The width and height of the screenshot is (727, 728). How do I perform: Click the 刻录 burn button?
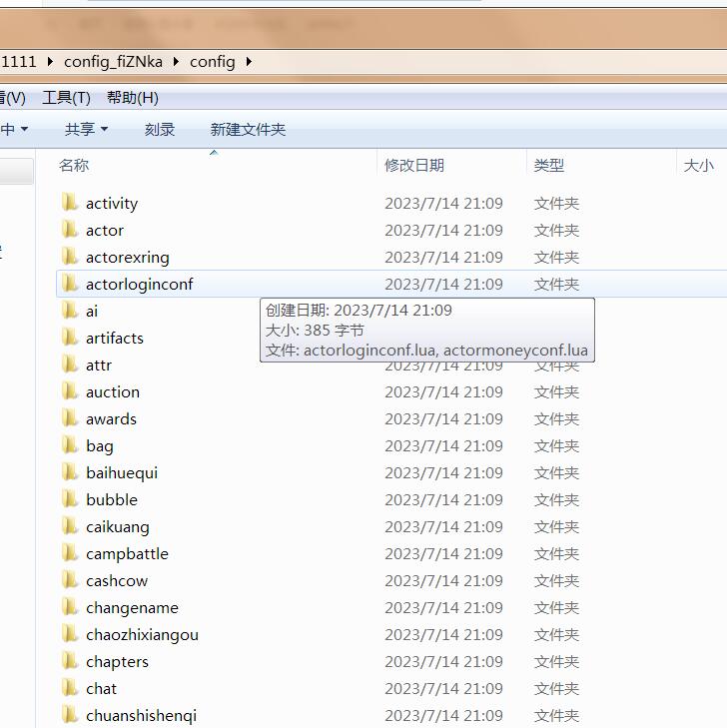[x=160, y=129]
